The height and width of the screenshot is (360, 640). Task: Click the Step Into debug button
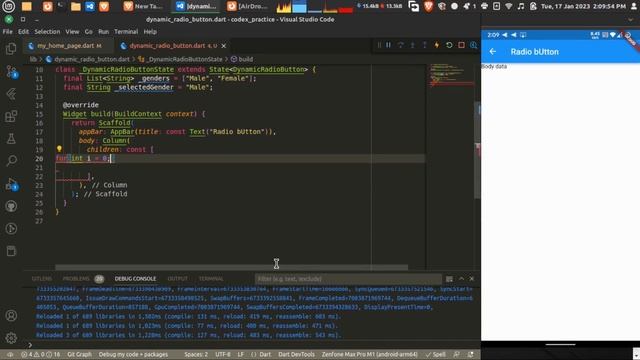(x=413, y=45)
